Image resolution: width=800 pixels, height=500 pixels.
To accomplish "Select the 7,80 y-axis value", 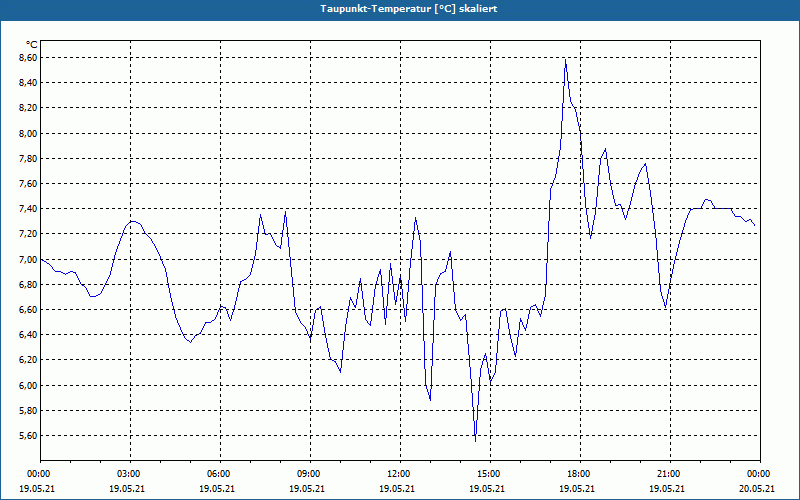I will (x=29, y=159).
